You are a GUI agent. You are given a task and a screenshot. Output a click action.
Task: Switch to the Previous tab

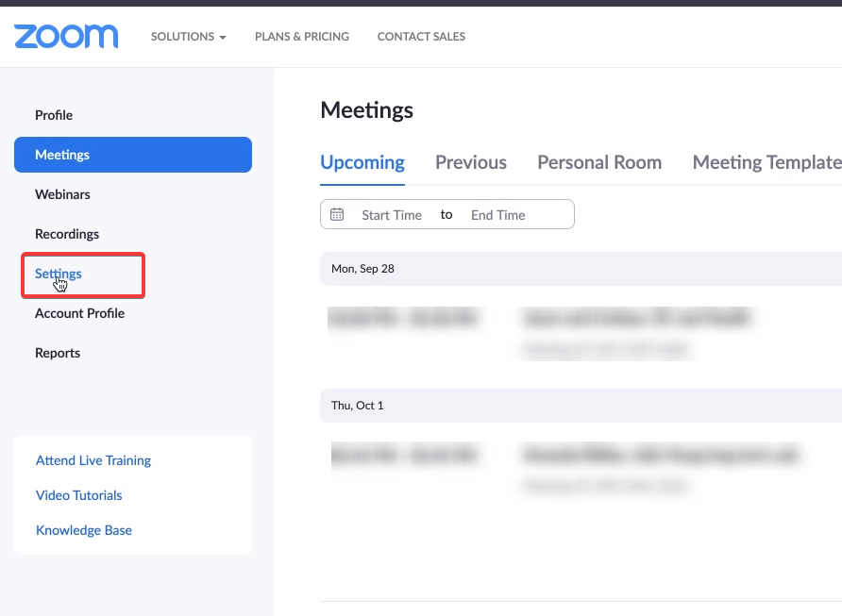471,162
